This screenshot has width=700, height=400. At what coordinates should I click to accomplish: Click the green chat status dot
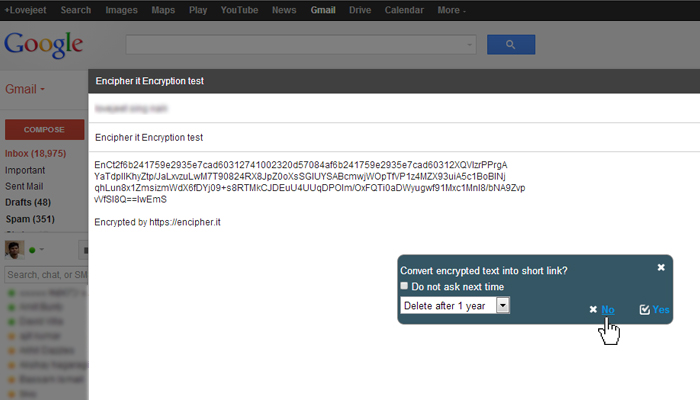pyautogui.click(x=32, y=250)
